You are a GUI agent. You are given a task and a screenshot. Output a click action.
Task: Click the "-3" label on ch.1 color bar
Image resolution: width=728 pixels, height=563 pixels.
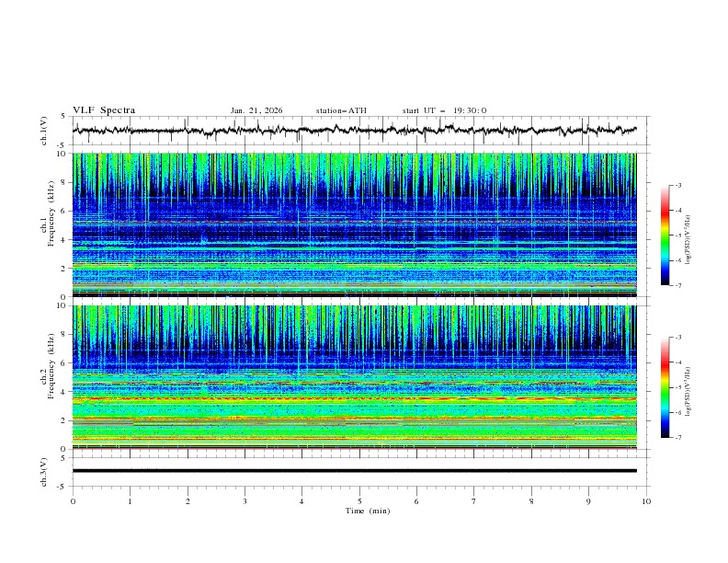(x=677, y=185)
